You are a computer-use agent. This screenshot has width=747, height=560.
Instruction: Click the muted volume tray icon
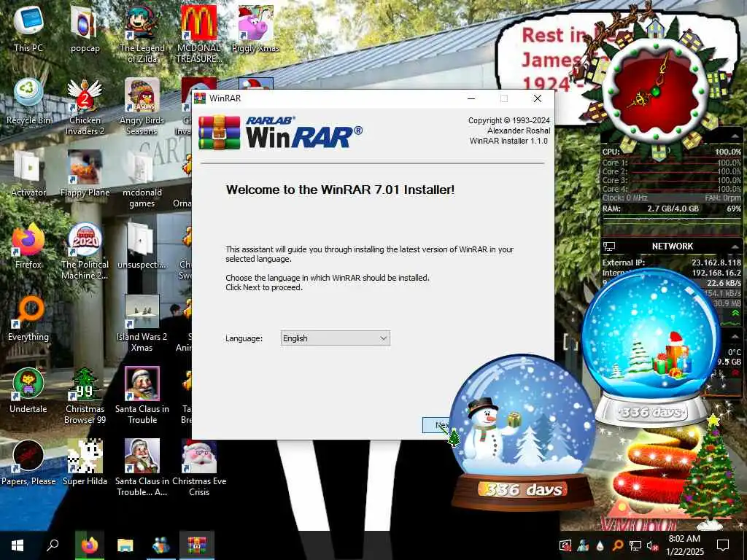(x=652, y=545)
